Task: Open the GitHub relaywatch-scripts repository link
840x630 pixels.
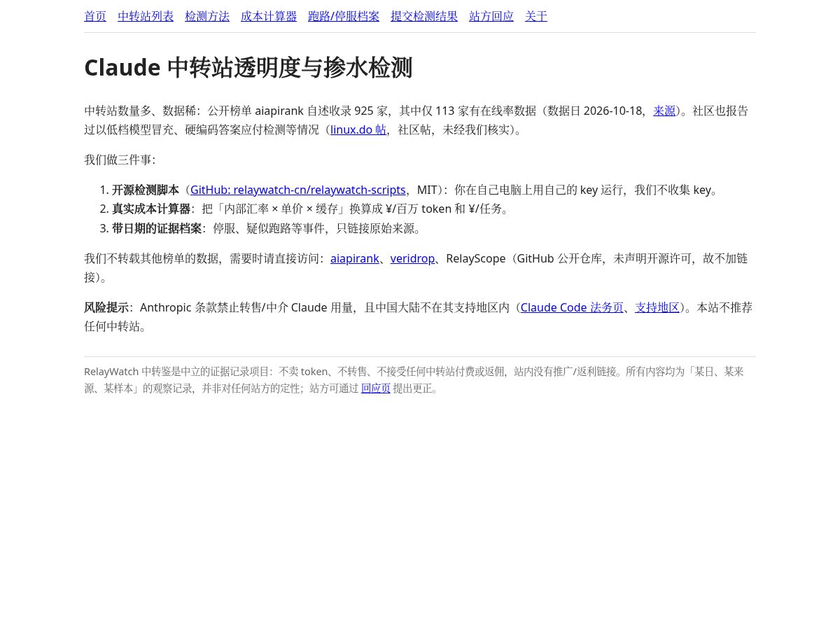Action: click(x=298, y=190)
